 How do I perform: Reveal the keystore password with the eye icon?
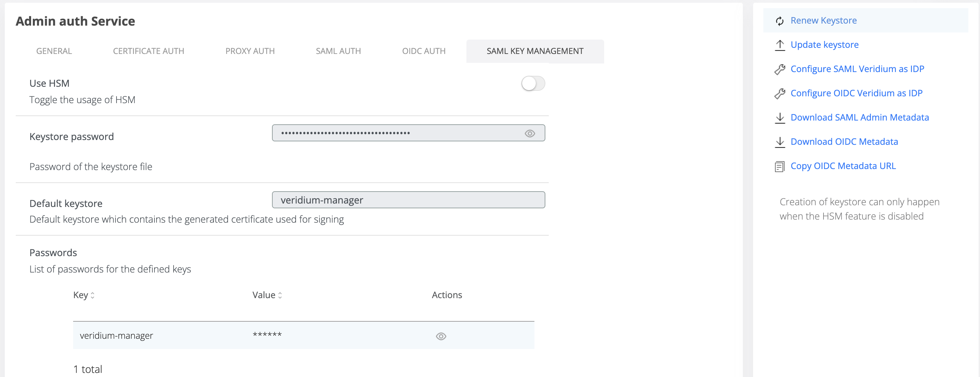point(530,134)
